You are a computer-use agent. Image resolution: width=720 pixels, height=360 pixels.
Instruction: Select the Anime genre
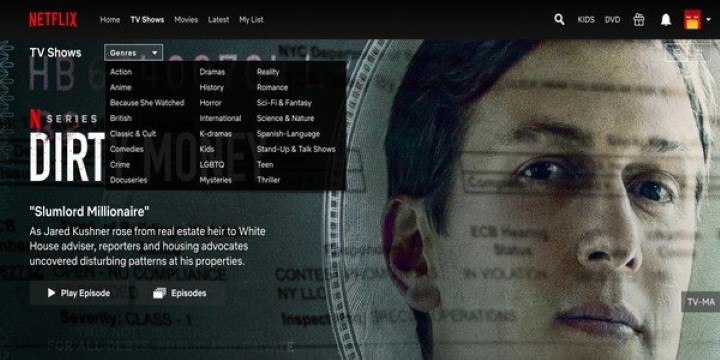[121, 87]
